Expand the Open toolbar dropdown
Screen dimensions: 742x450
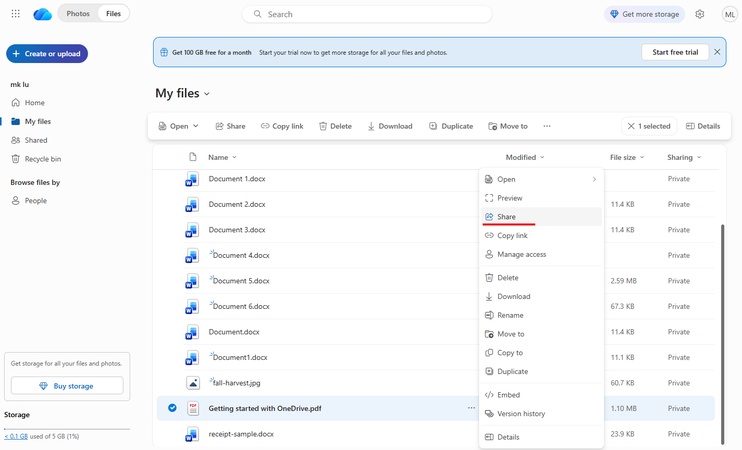195,126
